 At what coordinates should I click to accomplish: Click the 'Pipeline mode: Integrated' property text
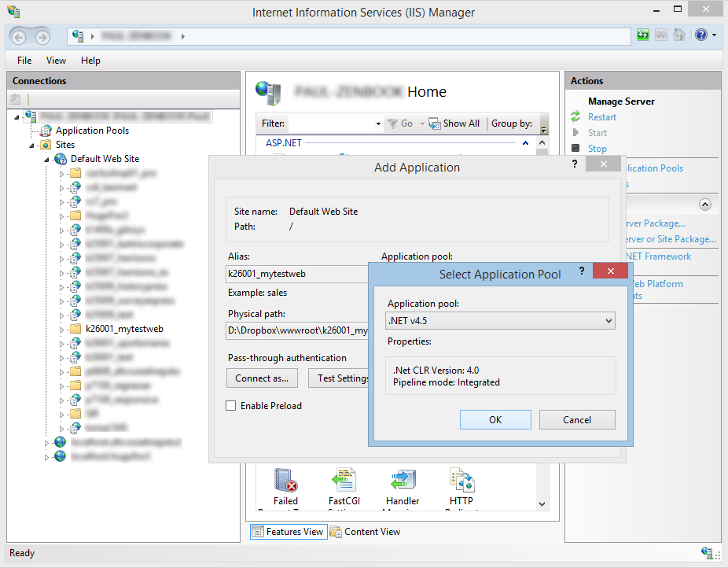coord(447,382)
